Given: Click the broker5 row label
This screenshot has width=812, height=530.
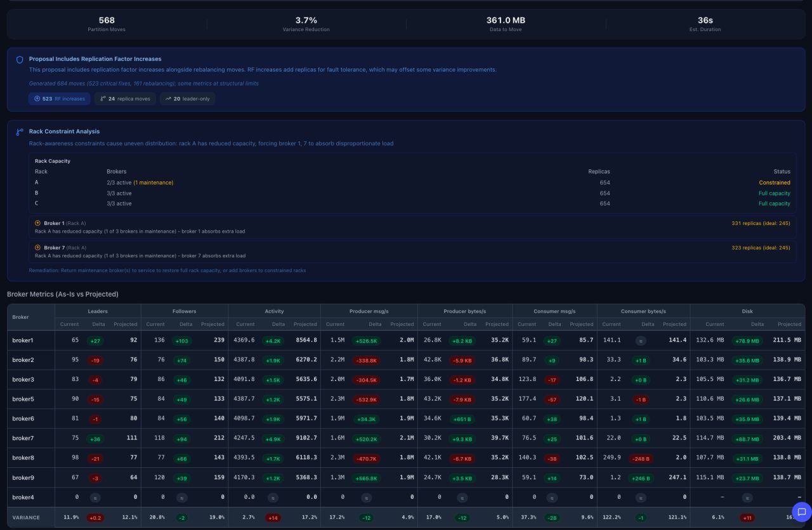Looking at the screenshot, I should tap(23, 399).
